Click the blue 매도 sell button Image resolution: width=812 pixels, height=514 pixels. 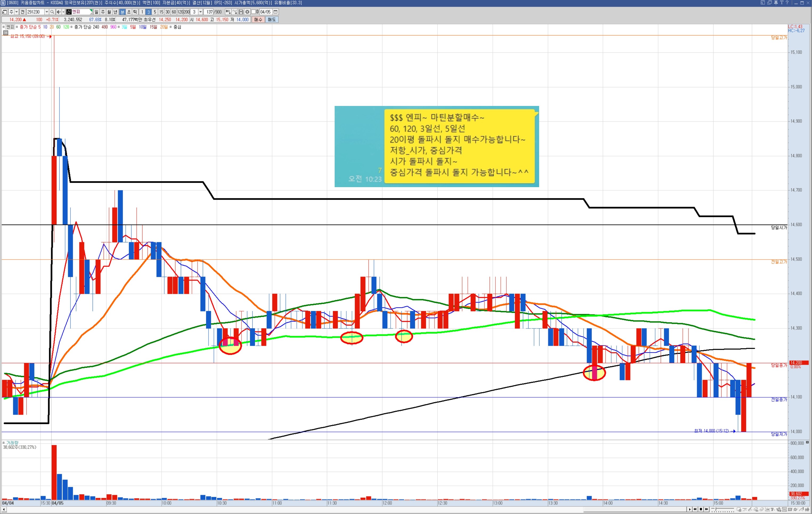point(272,19)
